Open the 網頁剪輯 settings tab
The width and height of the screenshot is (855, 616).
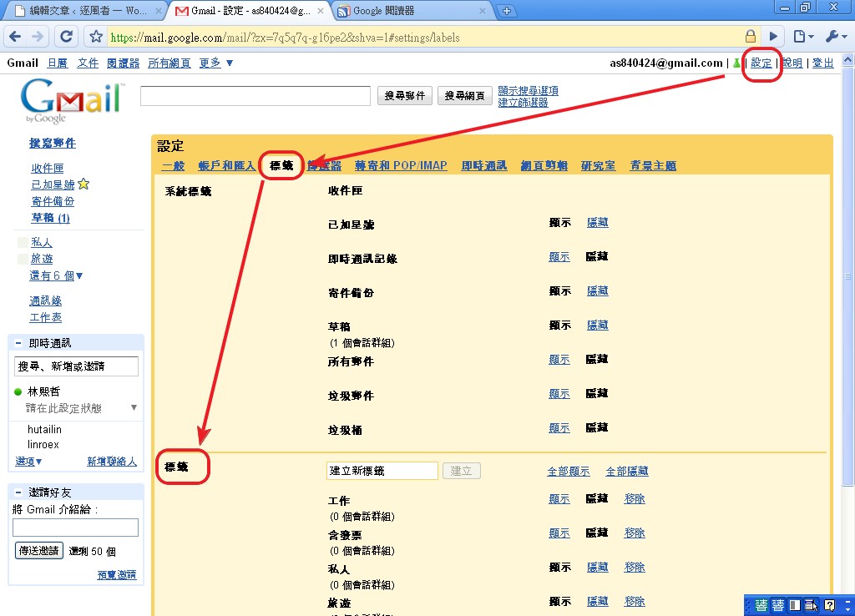(x=544, y=166)
